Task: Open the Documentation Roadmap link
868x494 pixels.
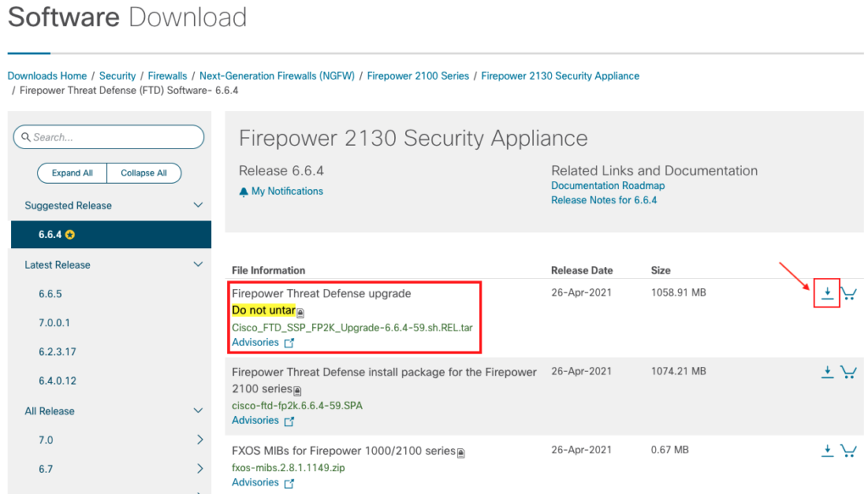Action: [x=608, y=186]
